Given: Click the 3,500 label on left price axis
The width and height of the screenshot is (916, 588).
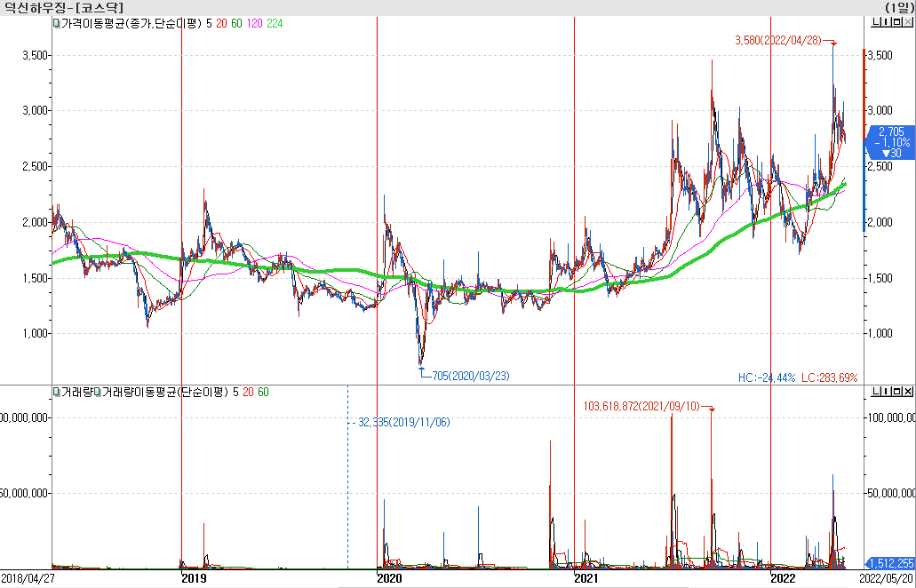Looking at the screenshot, I should click(35, 55).
